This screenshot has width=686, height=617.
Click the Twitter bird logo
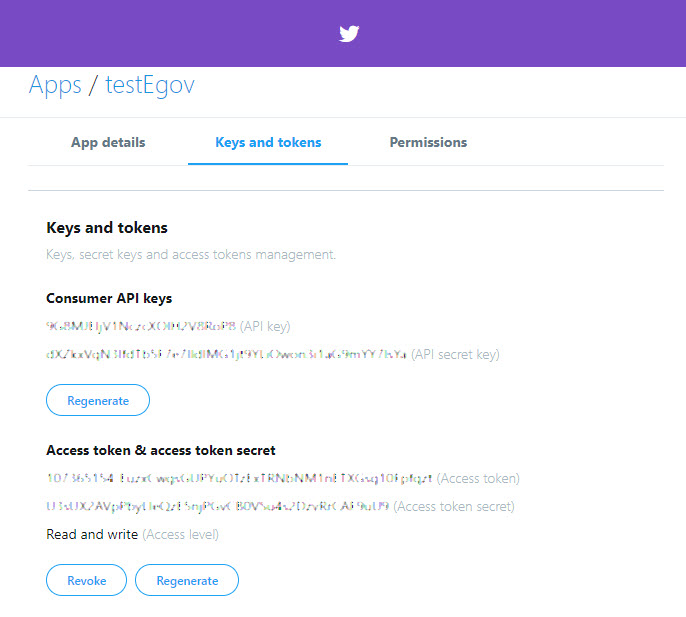(x=348, y=34)
